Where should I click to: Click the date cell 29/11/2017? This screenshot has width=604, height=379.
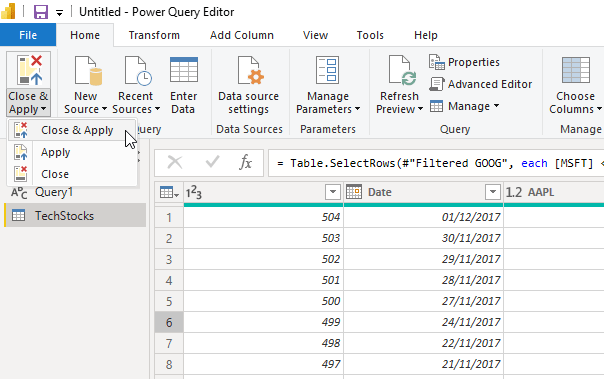pos(423,259)
